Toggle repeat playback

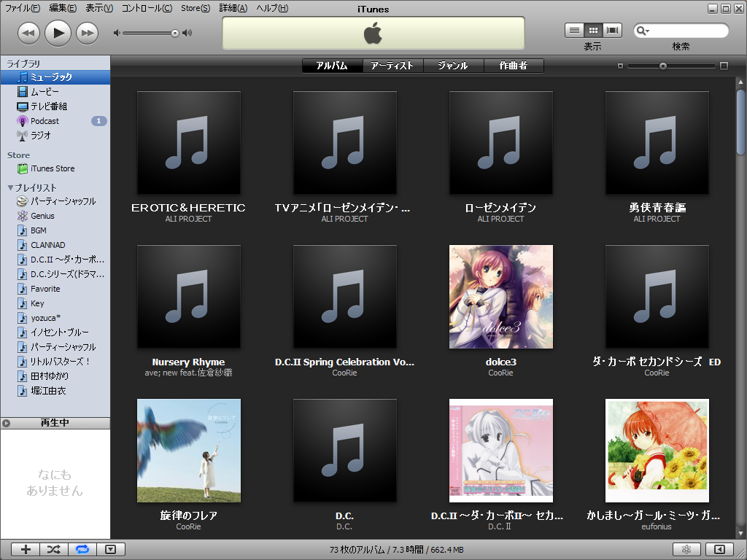pos(82,550)
